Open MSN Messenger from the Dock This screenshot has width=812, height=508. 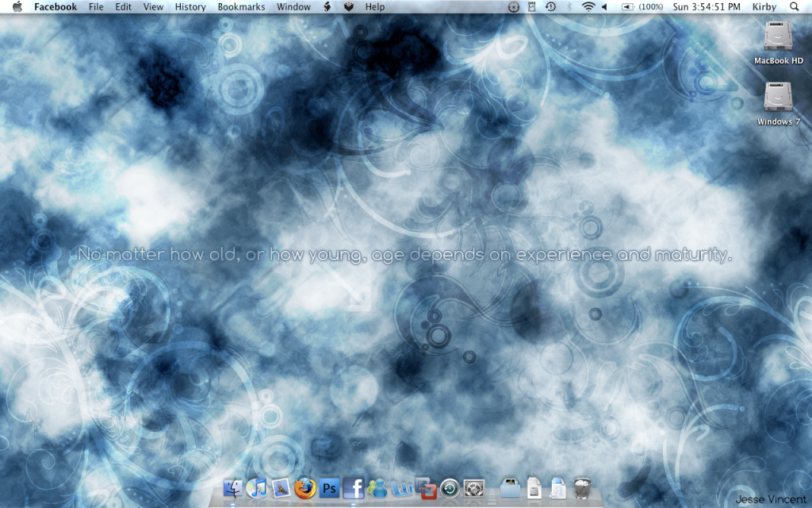click(377, 488)
